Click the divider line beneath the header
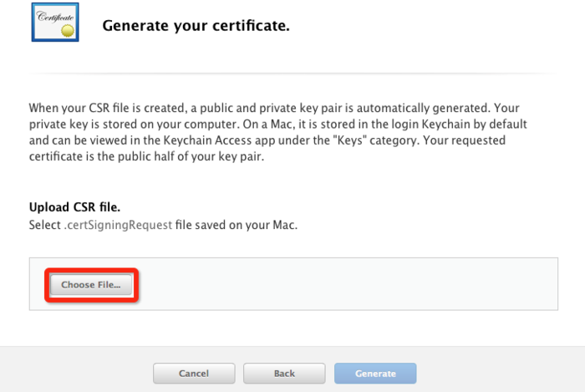This screenshot has height=392, width=585. (292, 74)
